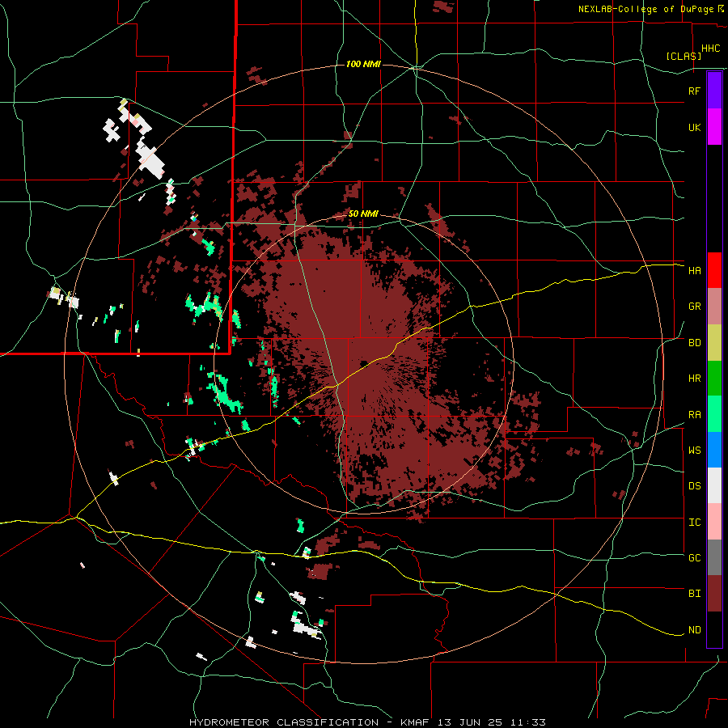Image resolution: width=728 pixels, height=728 pixels.
Task: Click the 100 NMI range ring label
Action: click(363, 64)
